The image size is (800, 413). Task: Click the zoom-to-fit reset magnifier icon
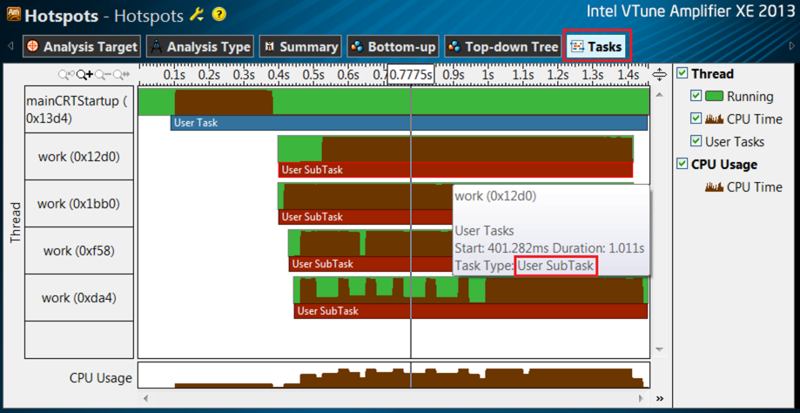point(121,75)
